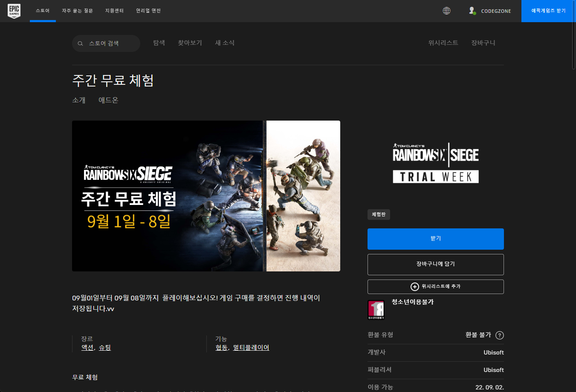This screenshot has width=576, height=392.
Task: Open 언리얼 엔진 in top navigation
Action: point(148,11)
